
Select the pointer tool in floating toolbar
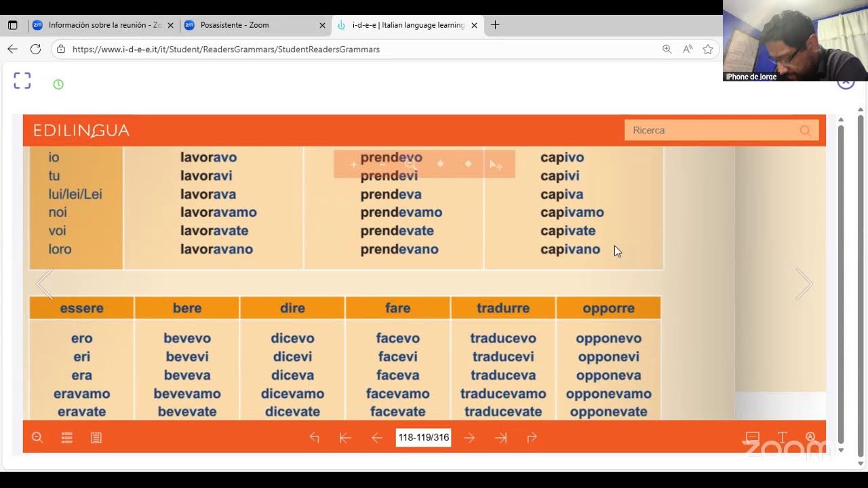[495, 164]
